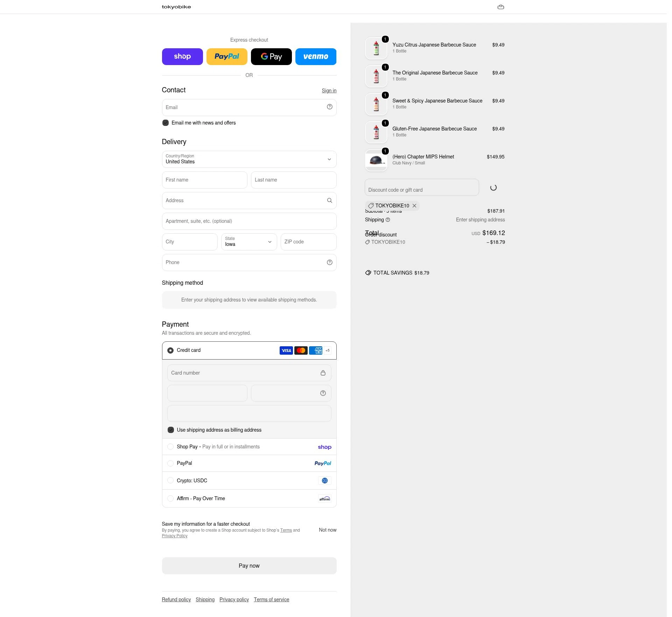Click the Affirm logo icon
This screenshot has width=672, height=617.
[x=325, y=499]
